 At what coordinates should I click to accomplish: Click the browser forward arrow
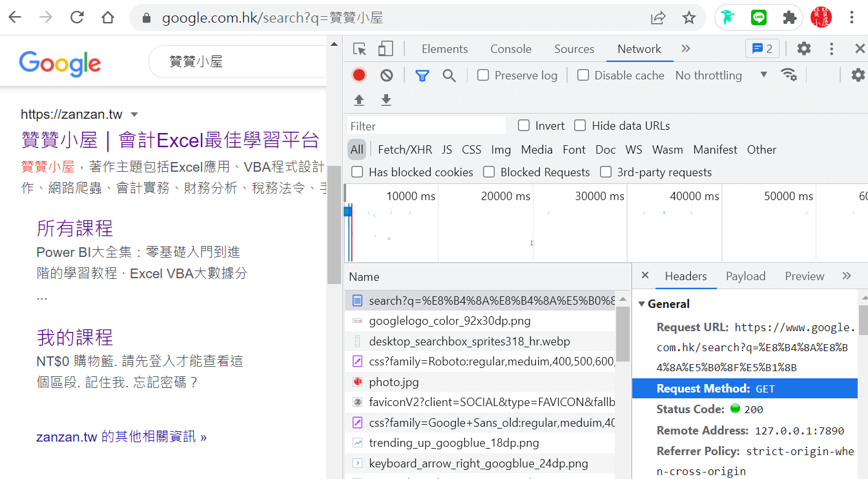tap(46, 17)
